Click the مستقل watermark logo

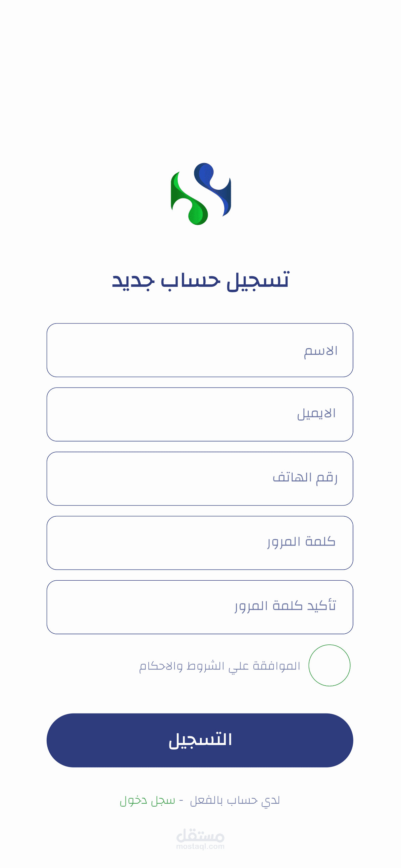200,835
